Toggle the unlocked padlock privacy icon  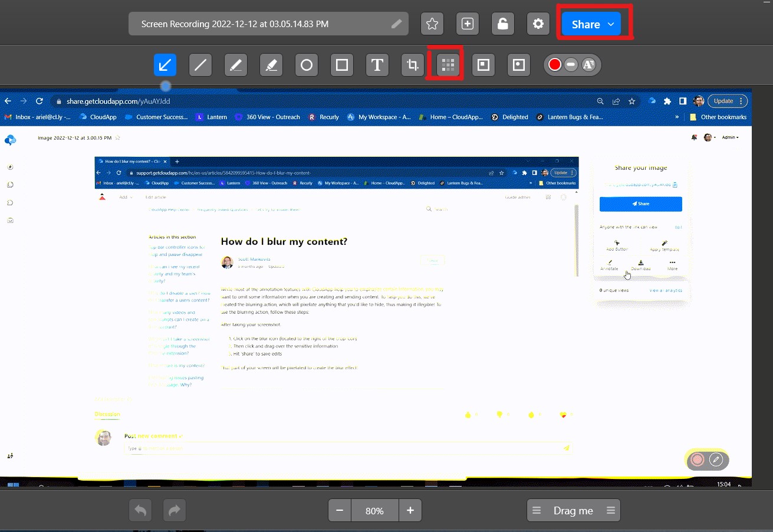click(503, 24)
